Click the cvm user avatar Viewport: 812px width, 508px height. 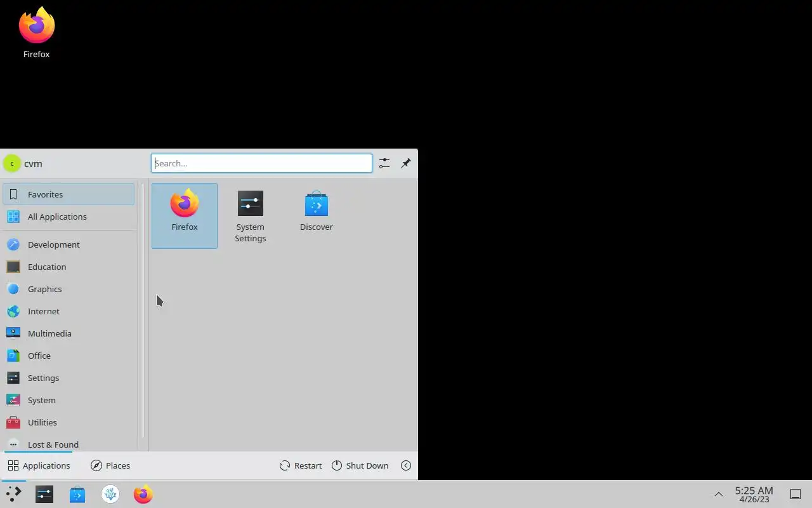coord(12,164)
